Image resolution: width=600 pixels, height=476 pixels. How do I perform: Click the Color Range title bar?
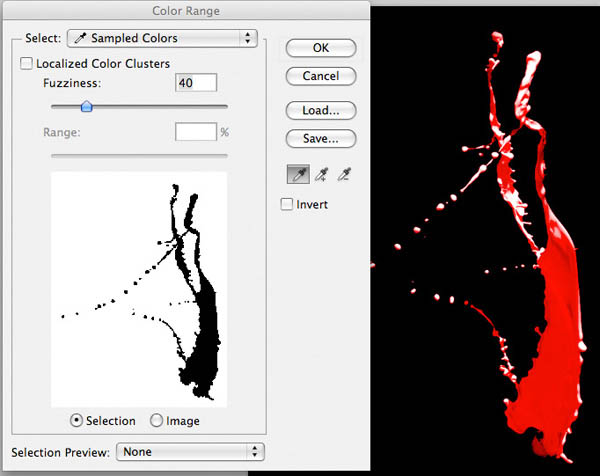pos(186,10)
